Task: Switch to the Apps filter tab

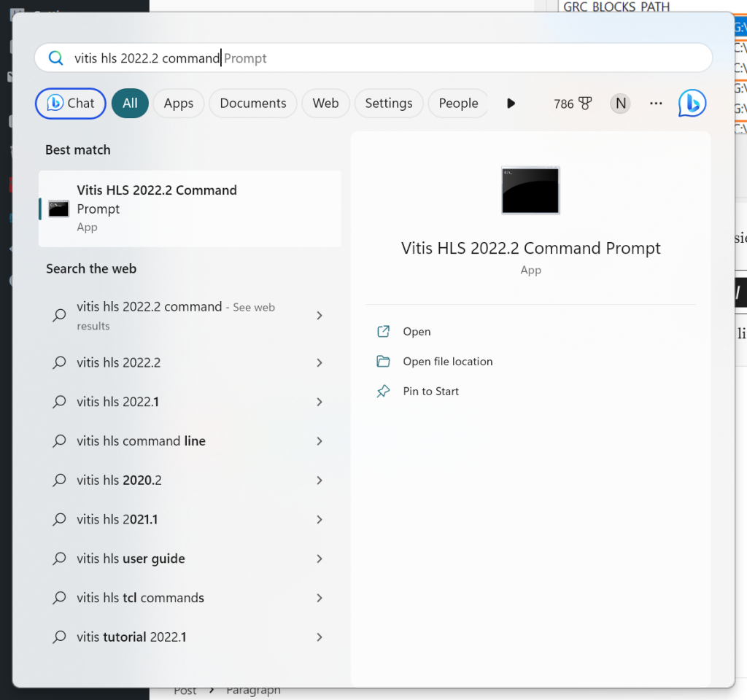Action: pos(179,104)
